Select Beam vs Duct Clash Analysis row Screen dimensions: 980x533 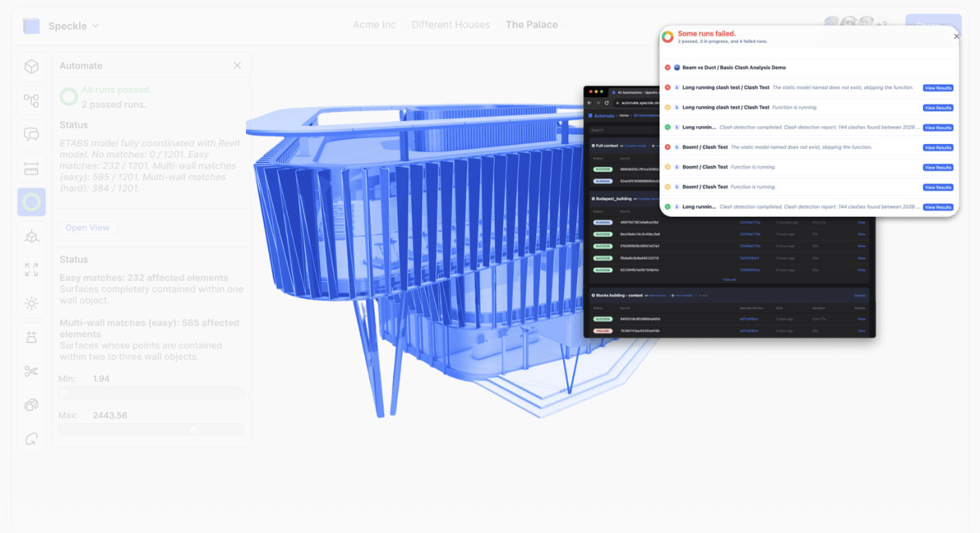pyautogui.click(x=733, y=67)
